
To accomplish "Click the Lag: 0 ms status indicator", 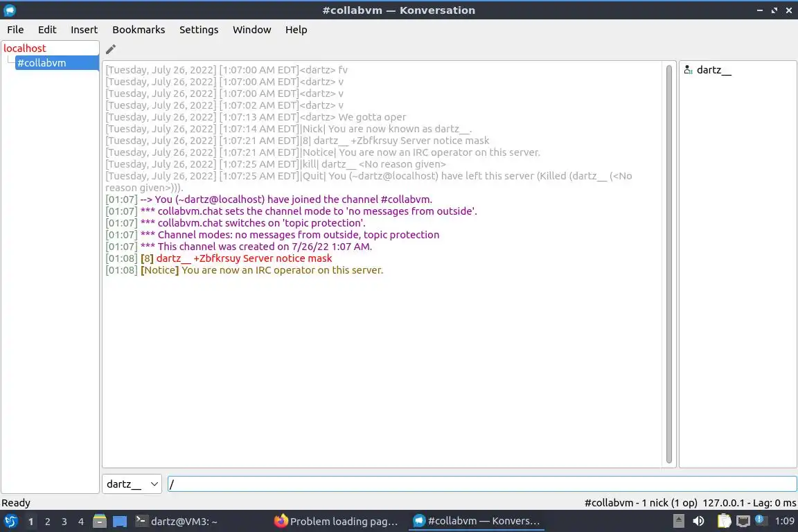I will coord(774,503).
